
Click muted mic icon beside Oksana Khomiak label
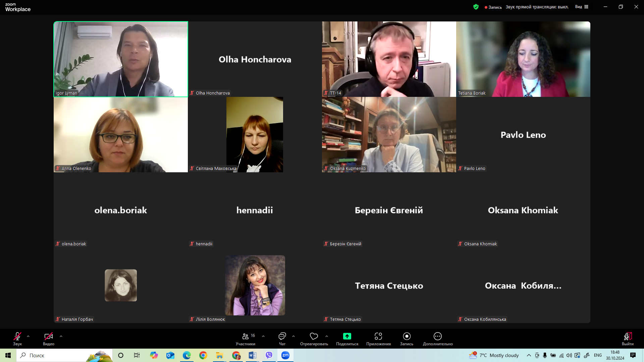point(460,244)
